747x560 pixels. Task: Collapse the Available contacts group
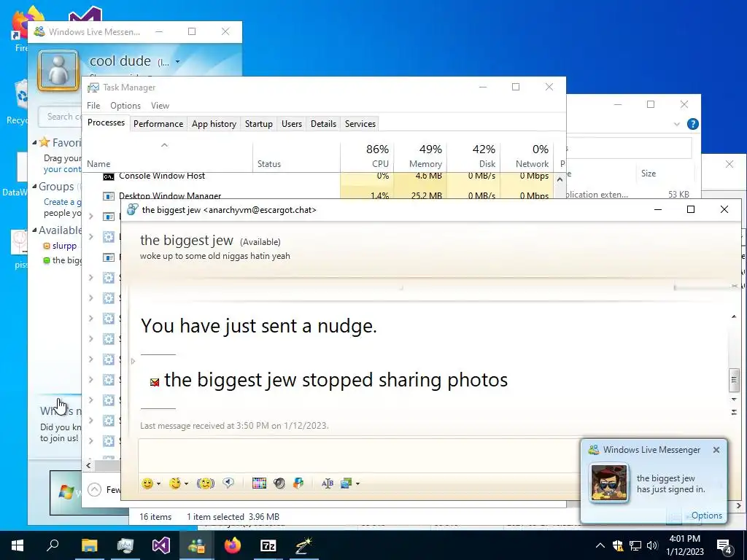(x=34, y=230)
